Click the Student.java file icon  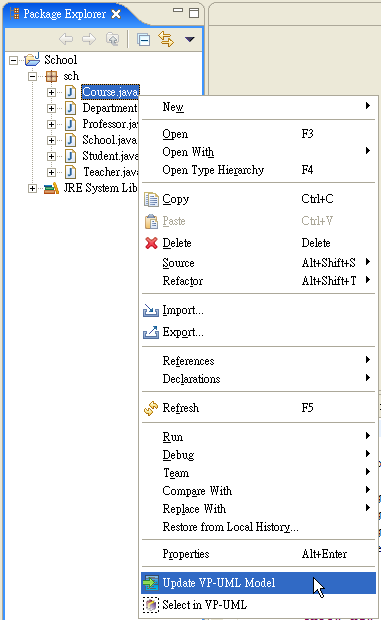pyautogui.click(x=70, y=156)
